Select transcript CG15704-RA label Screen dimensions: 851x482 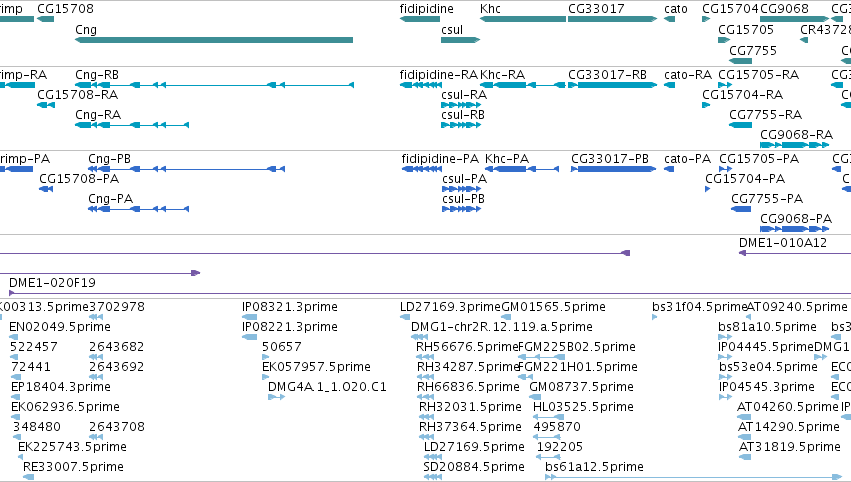coord(742,95)
